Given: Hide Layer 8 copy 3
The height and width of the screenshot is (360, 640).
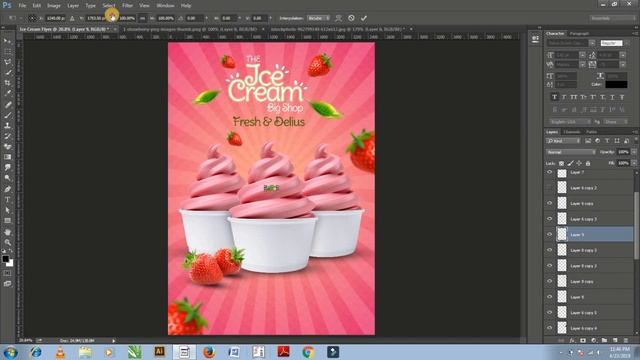Looking at the screenshot, I should click(x=549, y=250).
